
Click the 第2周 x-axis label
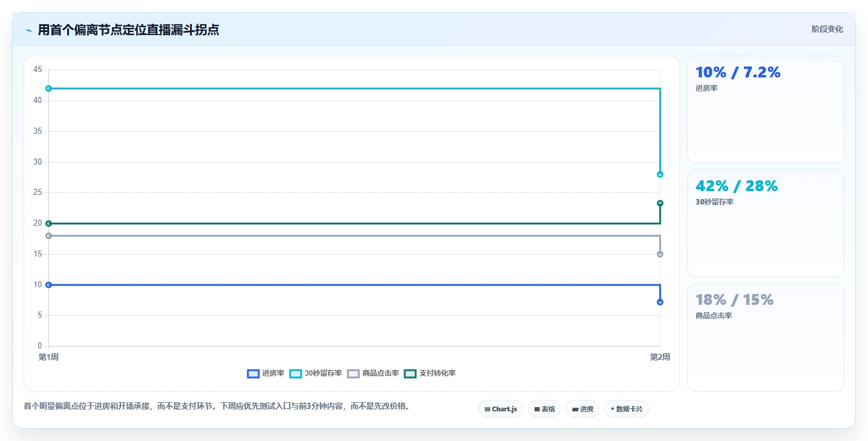[x=660, y=357]
